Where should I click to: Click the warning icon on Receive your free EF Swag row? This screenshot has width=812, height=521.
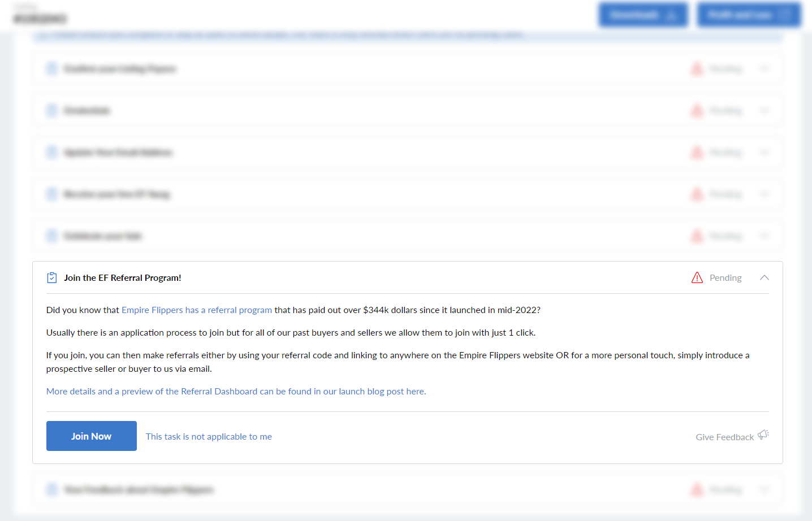pyautogui.click(x=697, y=194)
